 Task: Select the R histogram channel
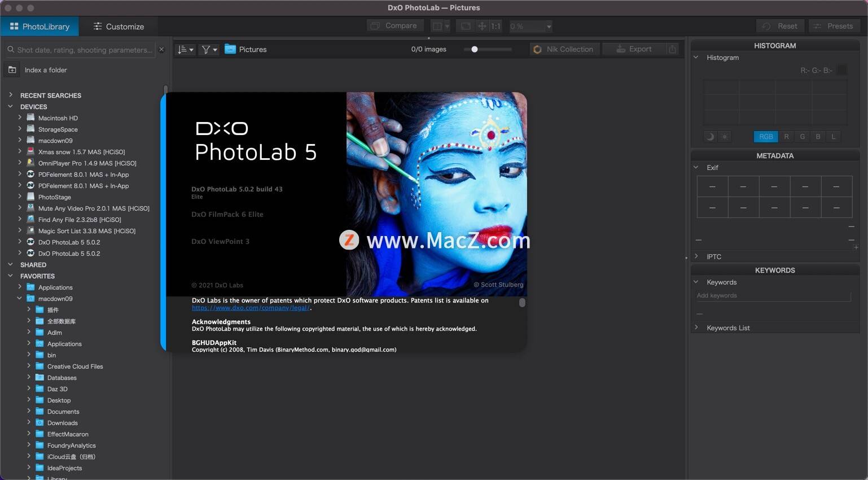click(786, 136)
